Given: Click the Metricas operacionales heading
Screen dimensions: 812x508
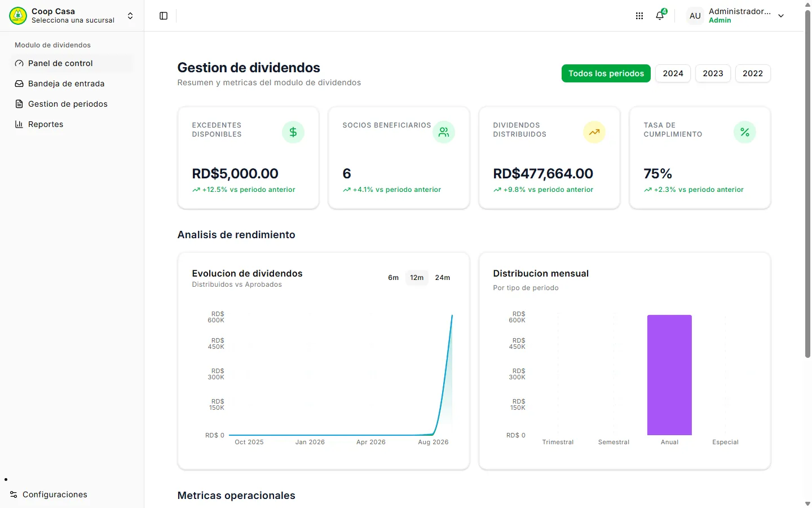Looking at the screenshot, I should (x=236, y=496).
